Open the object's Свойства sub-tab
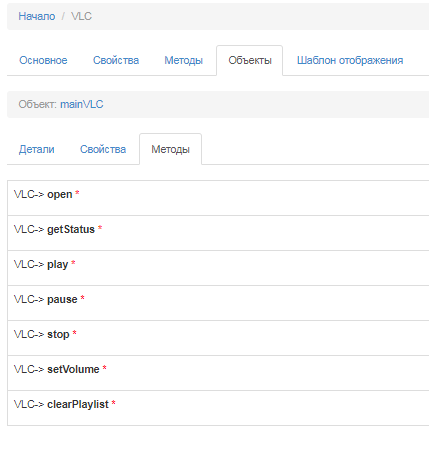This screenshot has height=459, width=429. click(x=103, y=149)
